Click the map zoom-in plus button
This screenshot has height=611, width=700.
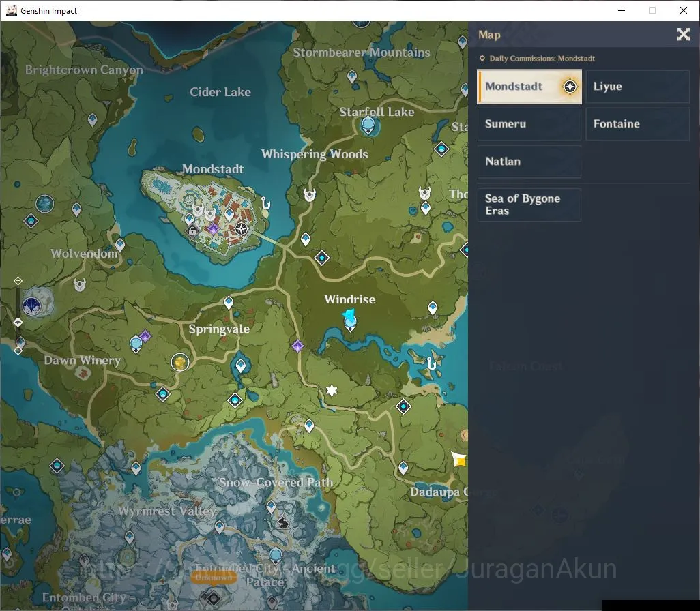(18, 281)
